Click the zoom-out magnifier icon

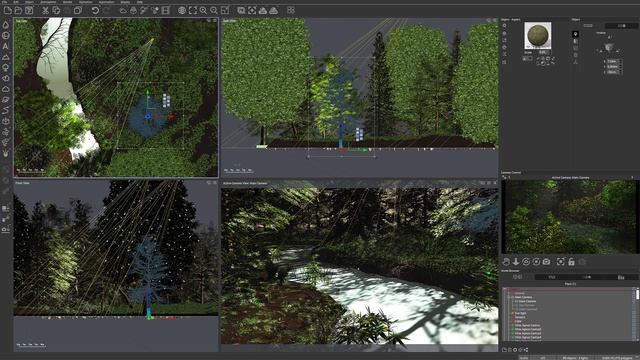click(x=214, y=11)
